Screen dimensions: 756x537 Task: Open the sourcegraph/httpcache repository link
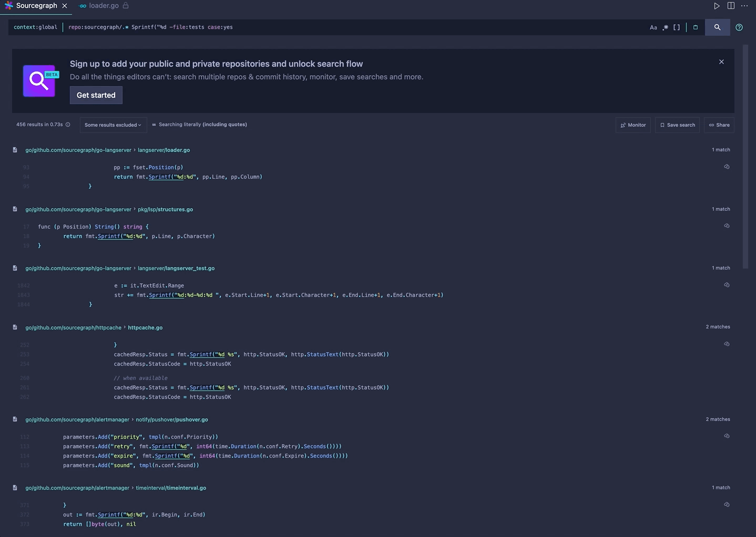pyautogui.click(x=73, y=328)
